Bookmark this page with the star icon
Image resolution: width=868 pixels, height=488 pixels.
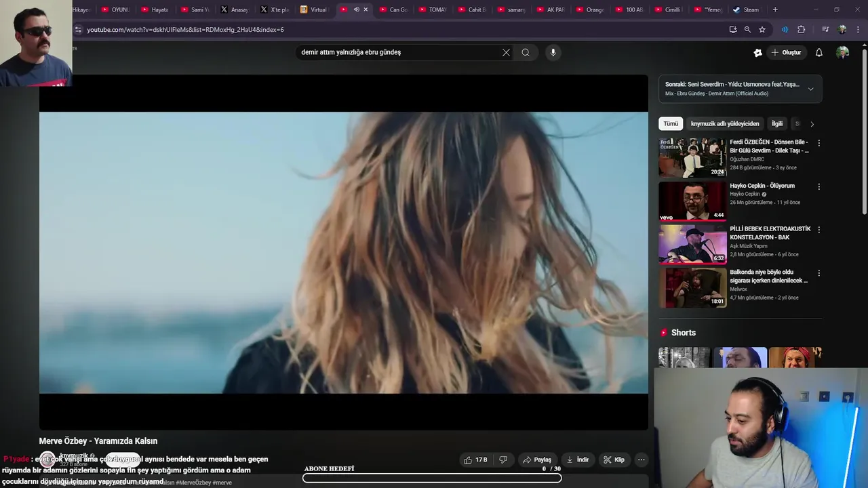click(x=762, y=29)
